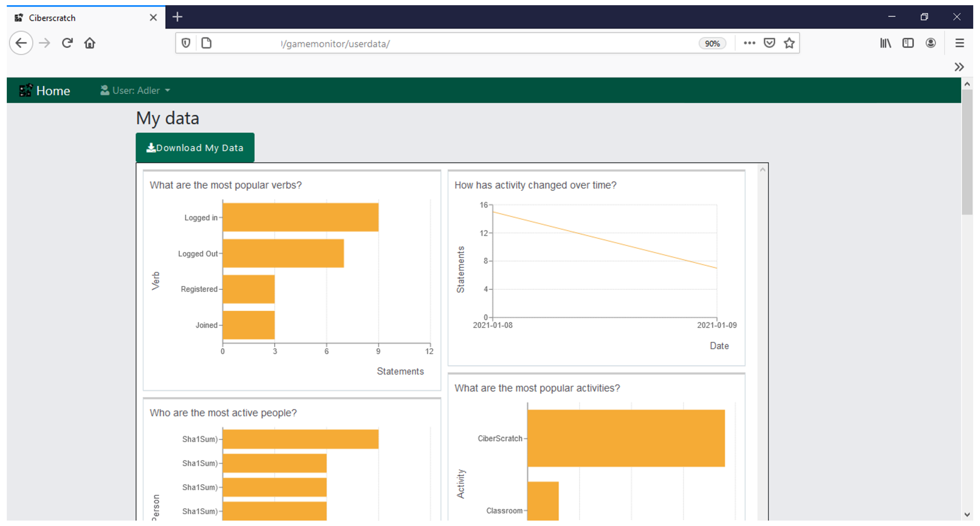Bookmark this page with star icon
980x526 pixels.
tap(789, 43)
